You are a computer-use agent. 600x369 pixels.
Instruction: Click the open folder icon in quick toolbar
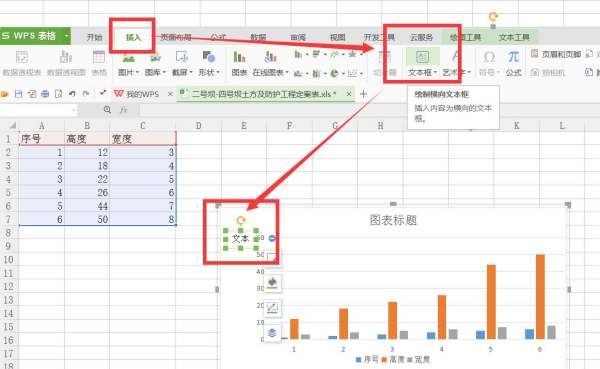point(5,94)
